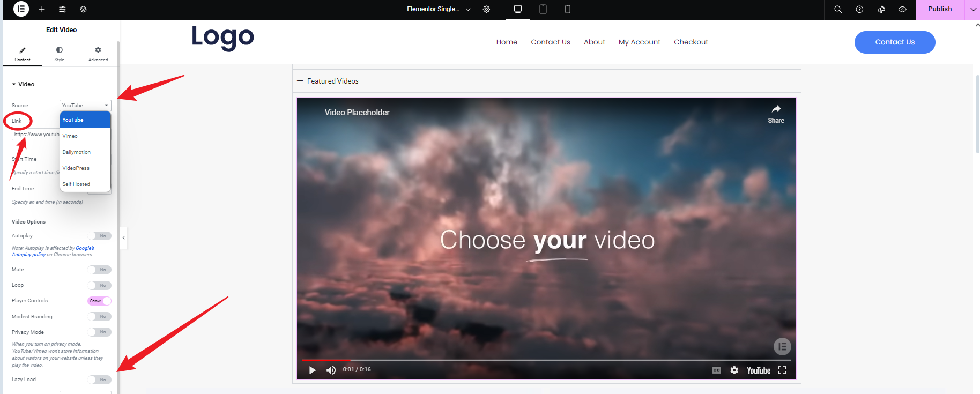This screenshot has height=394, width=980.
Task: Toggle the Autoplay switch
Action: (99, 236)
